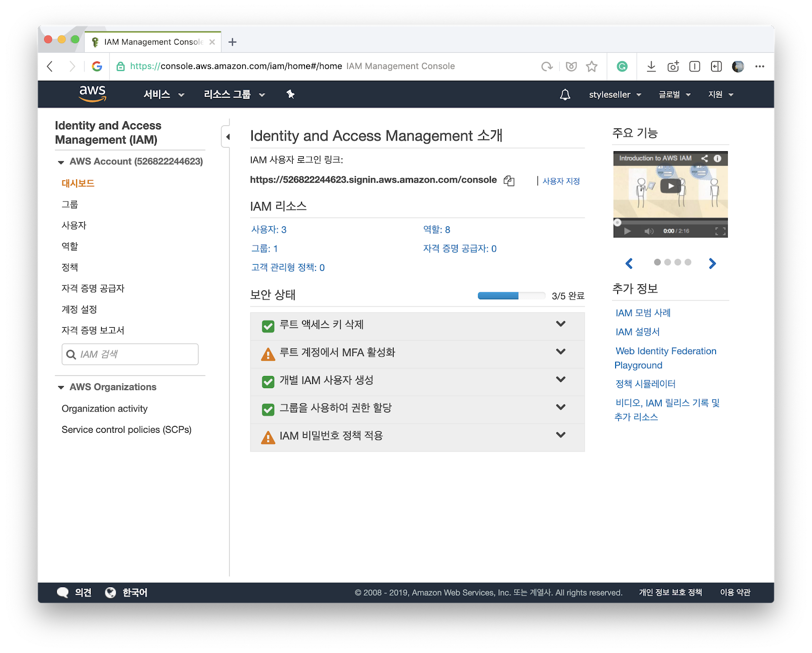Expand the 루트 계정에서 MFA 활성화 item
Image resolution: width=812 pixels, height=653 pixels.
pos(417,354)
